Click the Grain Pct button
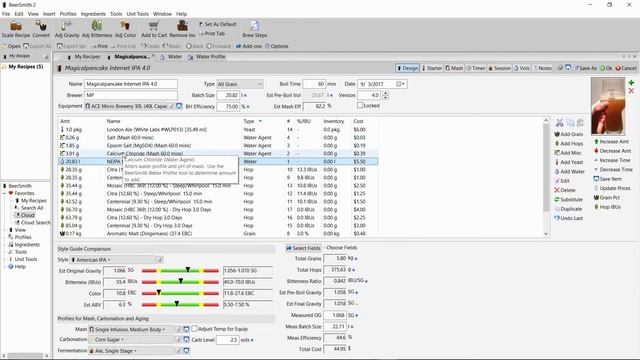Image resolution: width=640 pixels, height=360 pixels. coord(607,198)
